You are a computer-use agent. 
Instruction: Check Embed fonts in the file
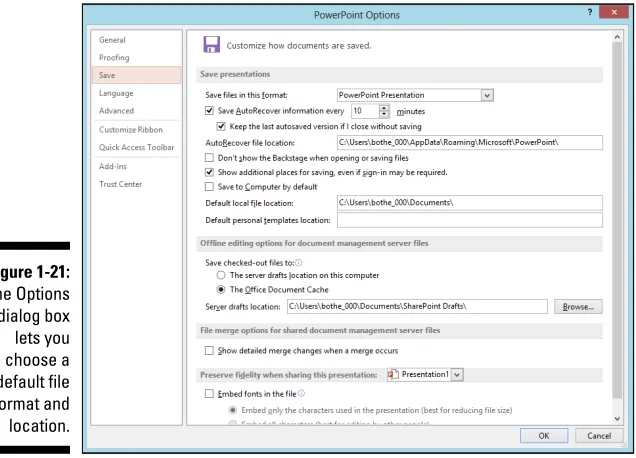[x=209, y=393]
